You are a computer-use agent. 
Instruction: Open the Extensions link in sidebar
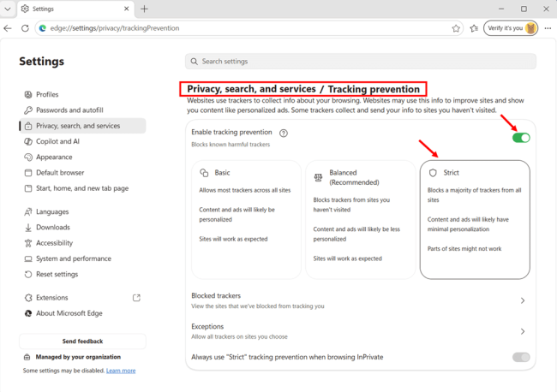coord(82,297)
